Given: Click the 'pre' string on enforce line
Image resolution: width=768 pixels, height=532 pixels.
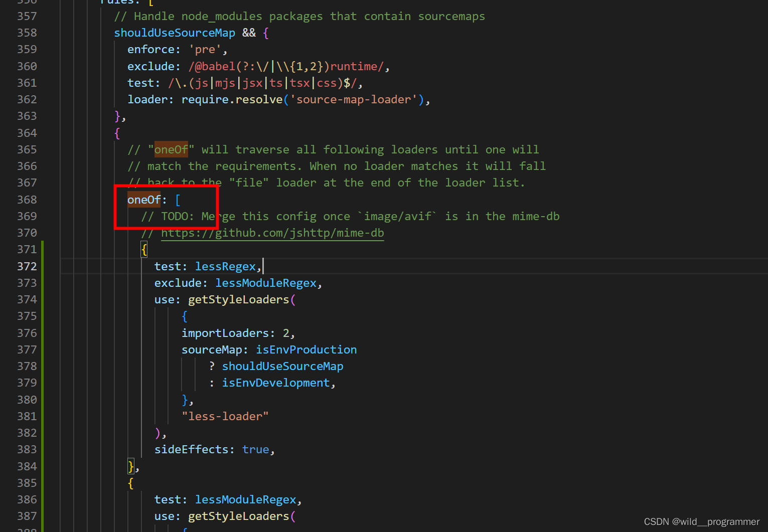Looking at the screenshot, I should pos(205,49).
